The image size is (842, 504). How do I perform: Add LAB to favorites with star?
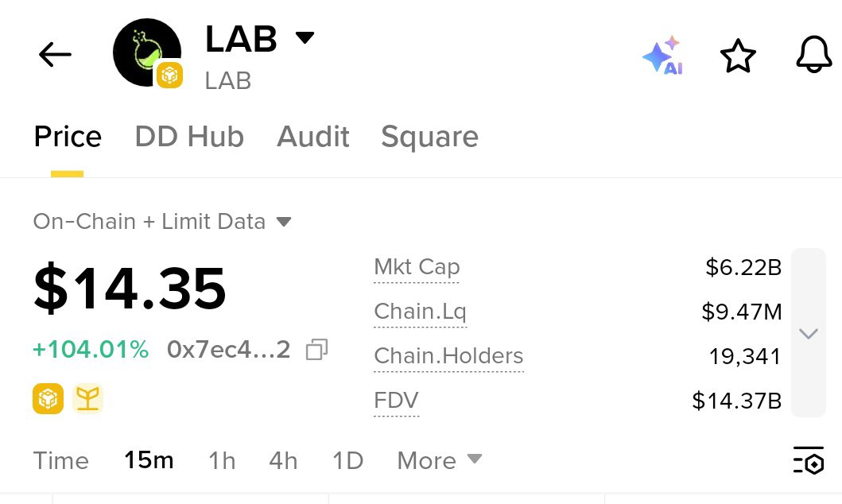[738, 56]
